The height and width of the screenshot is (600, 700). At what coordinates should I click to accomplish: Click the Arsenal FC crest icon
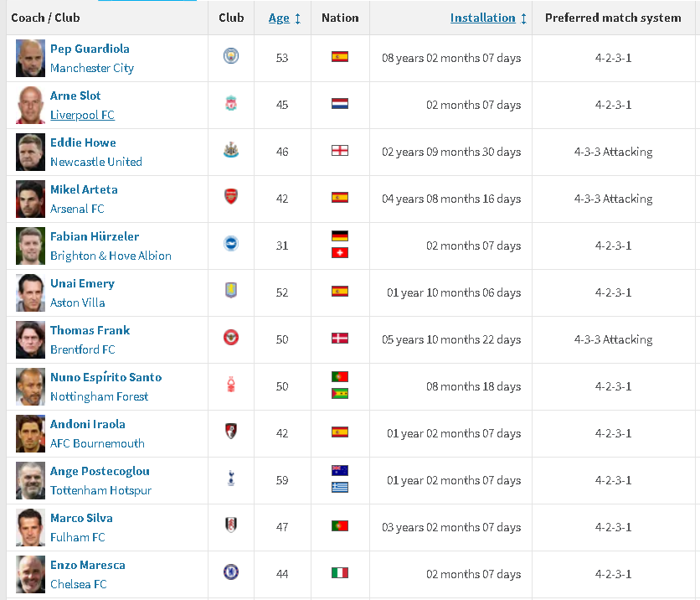[x=231, y=197]
